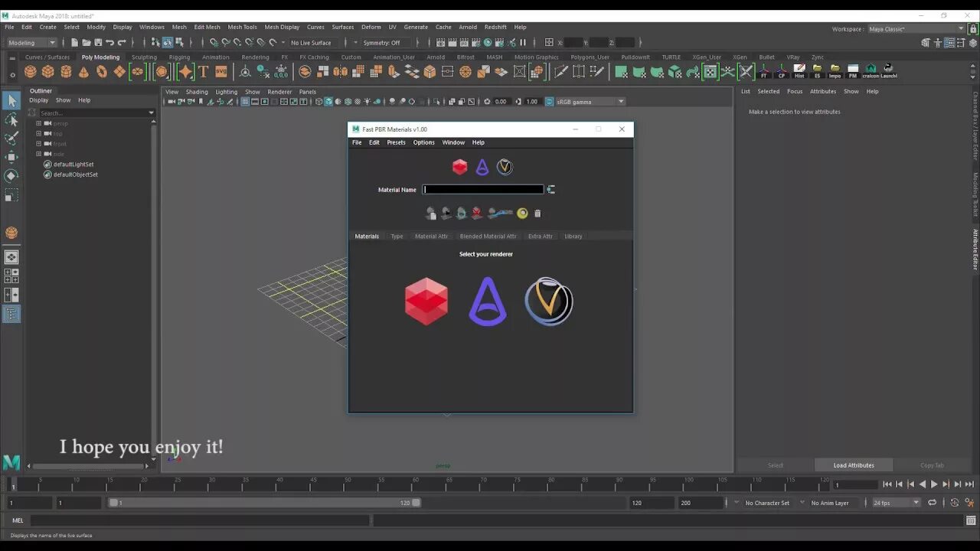Open the Attribute Editor vertical side tab
The width and height of the screenshot is (980, 551).
click(975, 249)
